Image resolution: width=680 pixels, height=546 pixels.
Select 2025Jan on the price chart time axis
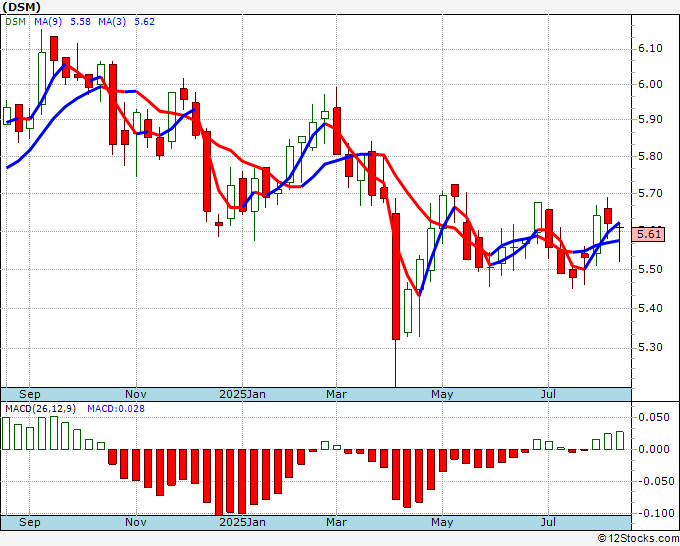pos(242,394)
